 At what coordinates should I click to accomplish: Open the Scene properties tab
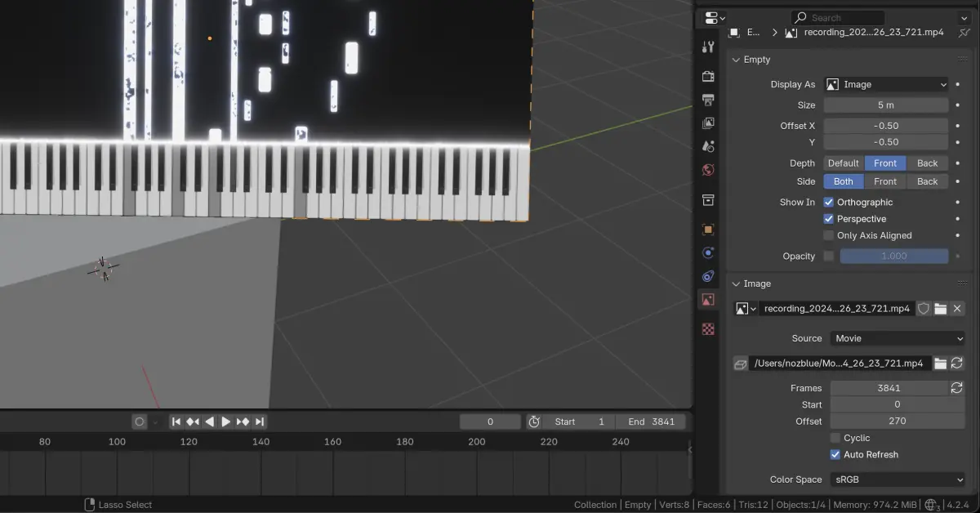click(x=708, y=146)
